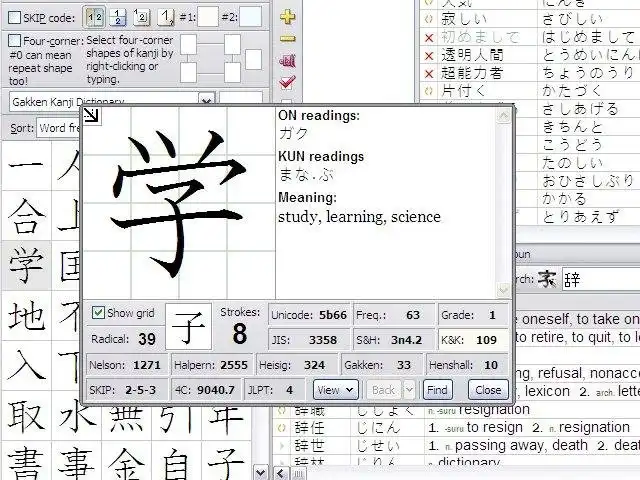640x480 pixels.
Task: Select the solid SKIP pattern icon
Action: (x=165, y=18)
